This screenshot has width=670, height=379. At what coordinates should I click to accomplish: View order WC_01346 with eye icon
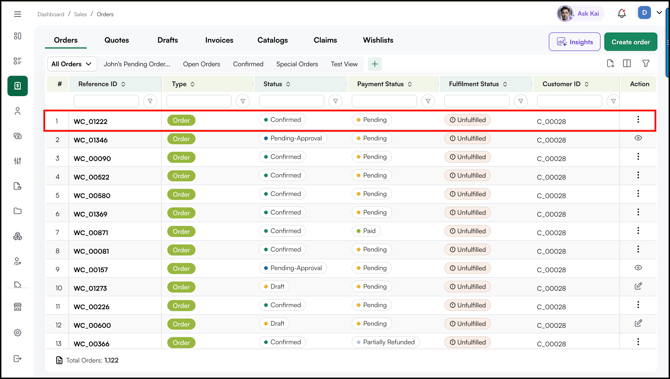[638, 138]
